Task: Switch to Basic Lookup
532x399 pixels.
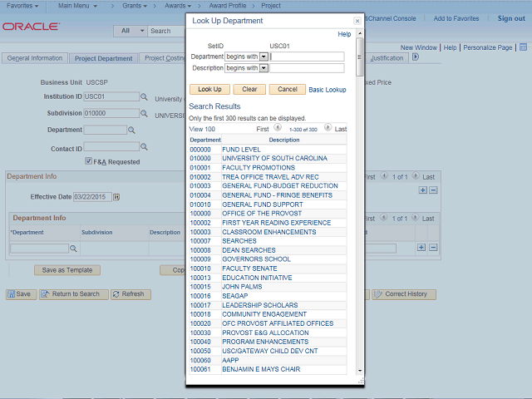Action: coord(328,90)
